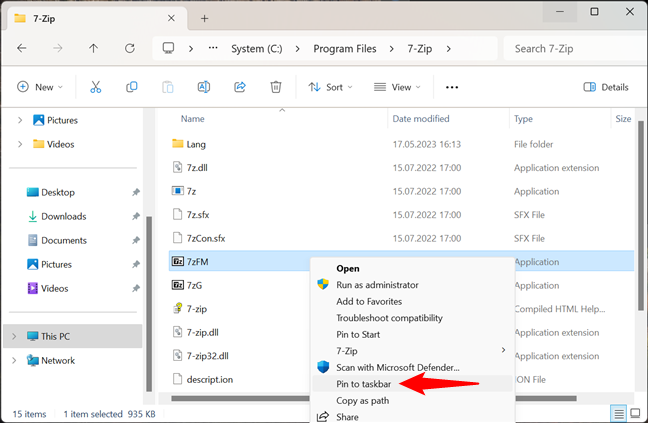Click the Copy icon in toolbar
This screenshot has height=423, width=648.
(x=131, y=87)
